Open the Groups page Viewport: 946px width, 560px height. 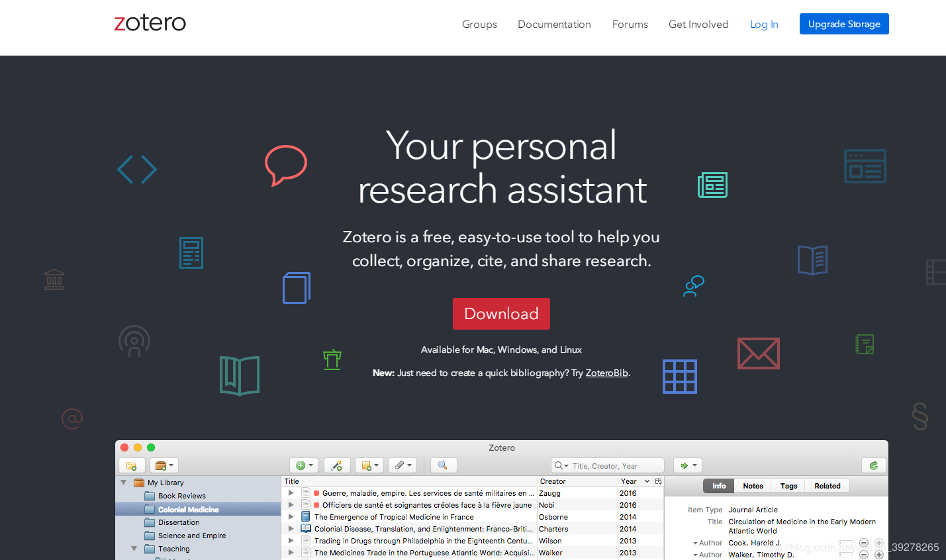click(x=479, y=24)
